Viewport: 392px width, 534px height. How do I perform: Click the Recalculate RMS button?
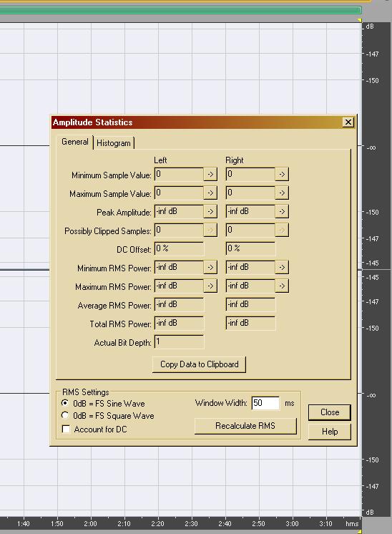[x=245, y=426]
